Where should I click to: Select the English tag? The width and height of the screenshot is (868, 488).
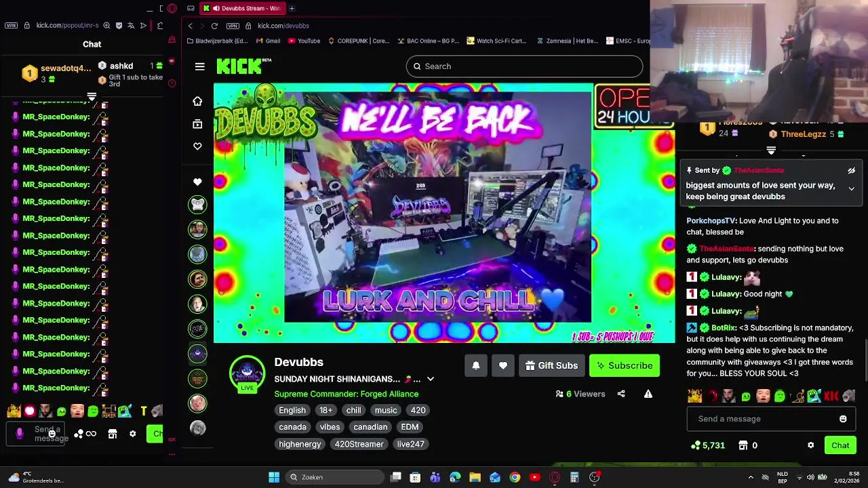coord(292,410)
